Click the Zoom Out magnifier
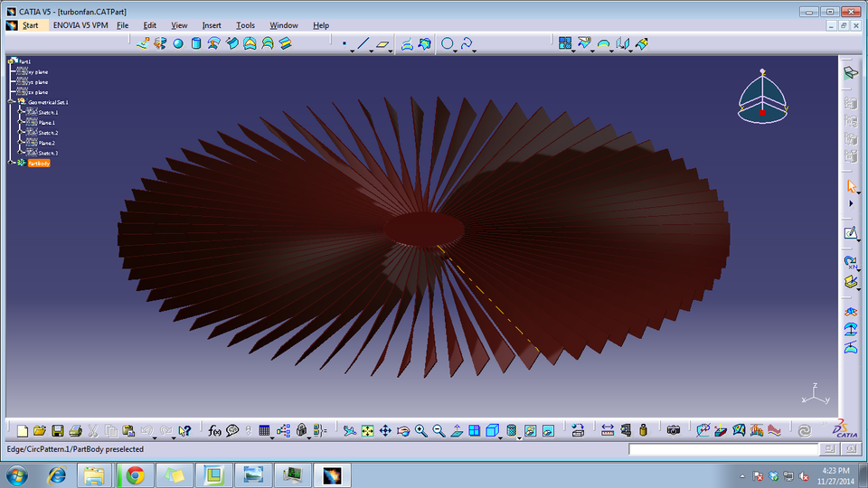The height and width of the screenshot is (488, 868). coord(439,430)
